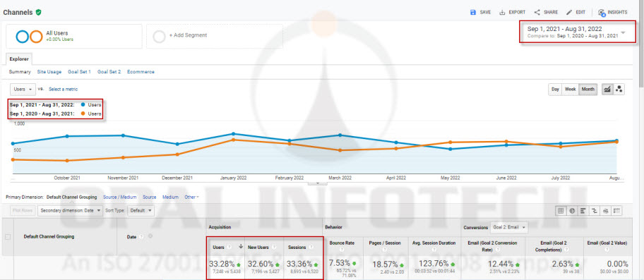Set graph interval to Week
This screenshot has width=644, height=280.
[x=570, y=89]
